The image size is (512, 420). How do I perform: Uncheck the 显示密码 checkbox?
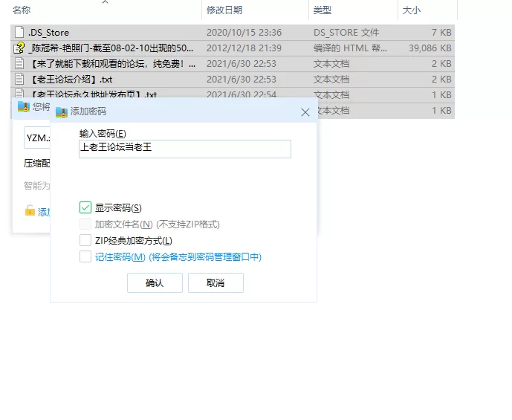click(85, 207)
